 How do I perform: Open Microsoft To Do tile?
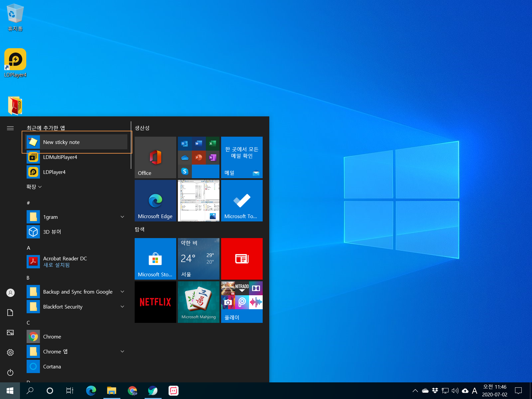pos(242,200)
